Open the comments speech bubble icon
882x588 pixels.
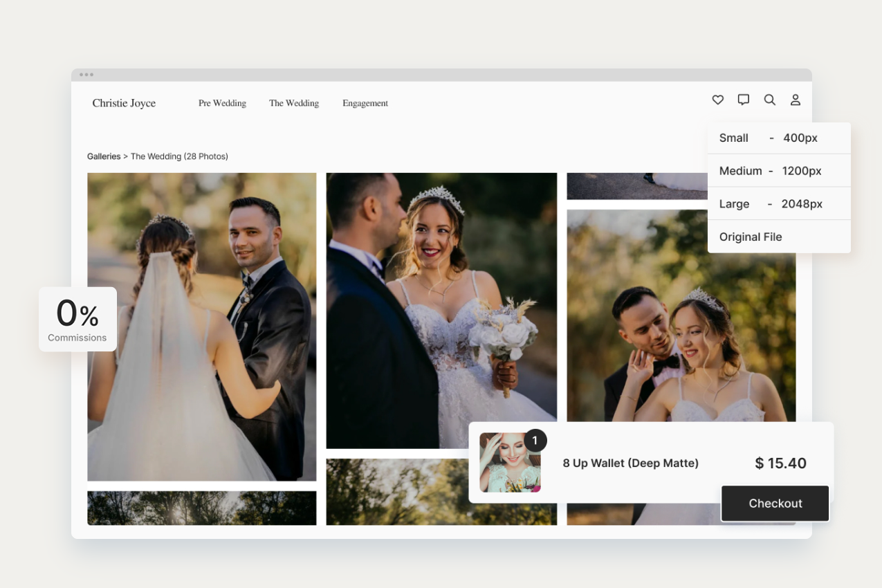pos(744,100)
